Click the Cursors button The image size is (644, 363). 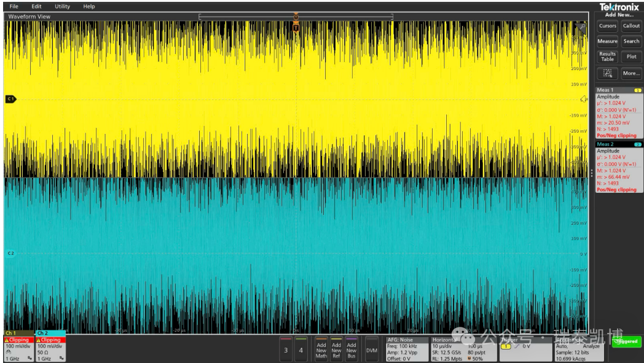coord(607,26)
